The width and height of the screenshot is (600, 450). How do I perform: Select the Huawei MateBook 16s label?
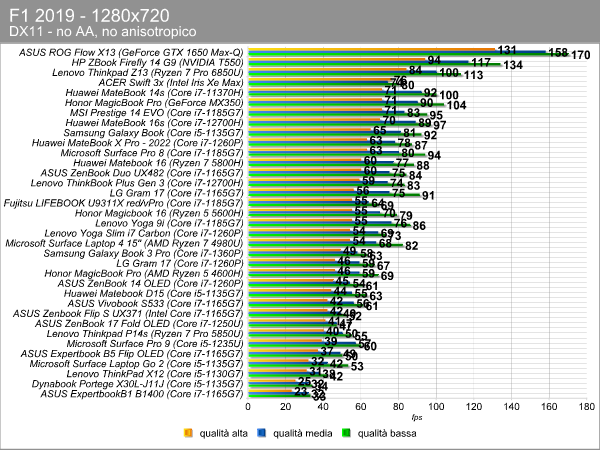coord(154,123)
